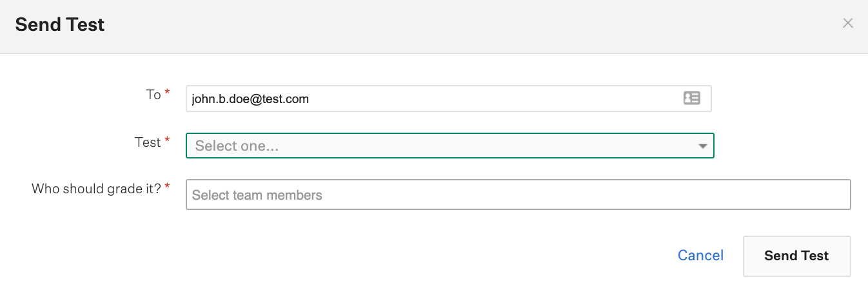This screenshot has height=295, width=868.
Task: Click the 'Who should grade it?' label
Action: (x=97, y=189)
